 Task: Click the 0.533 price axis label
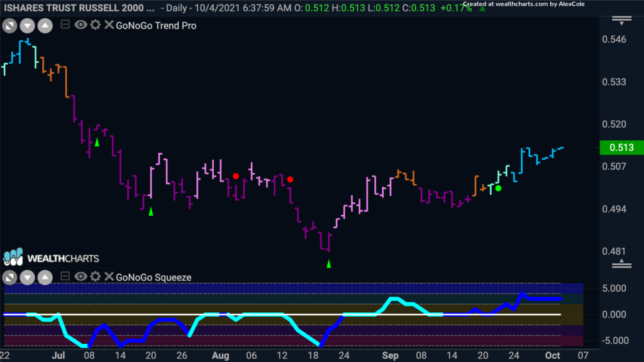coord(614,82)
